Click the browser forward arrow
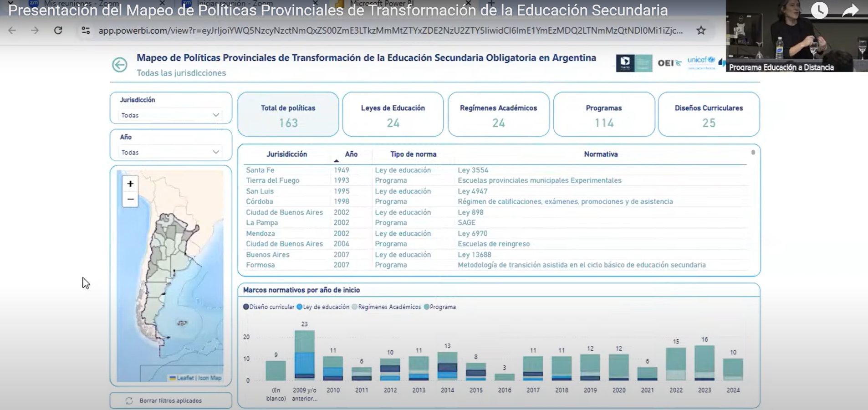This screenshot has height=410, width=868. coord(35,31)
